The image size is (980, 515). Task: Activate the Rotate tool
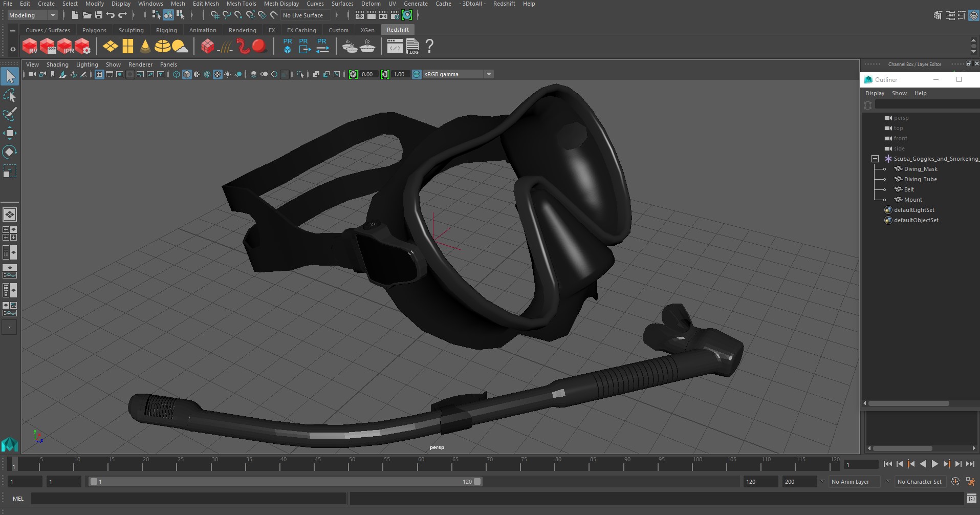point(10,152)
